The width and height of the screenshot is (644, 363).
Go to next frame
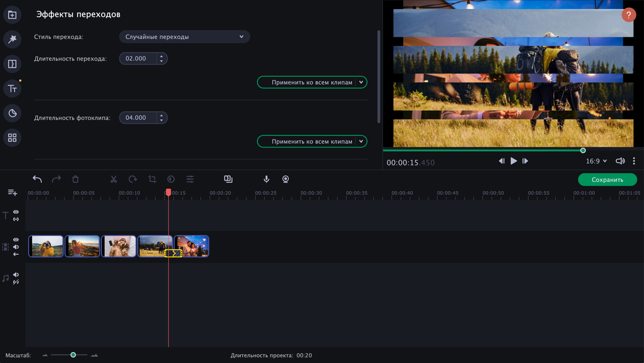(x=525, y=161)
